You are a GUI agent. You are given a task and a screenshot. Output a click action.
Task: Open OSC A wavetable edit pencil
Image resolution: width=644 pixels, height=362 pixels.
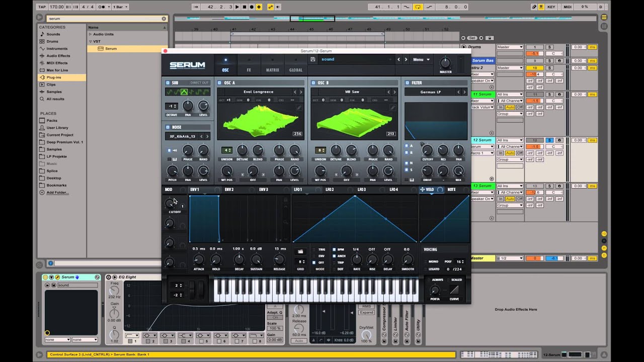(x=299, y=108)
